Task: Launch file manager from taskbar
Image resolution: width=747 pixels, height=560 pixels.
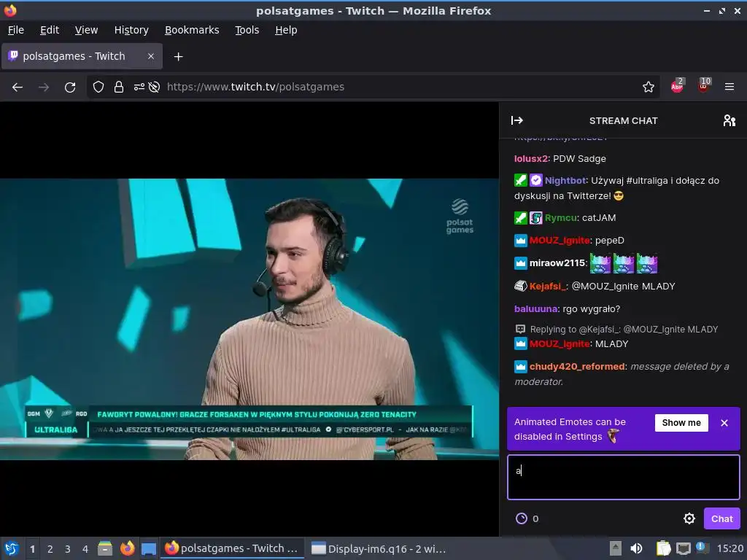Action: (x=105, y=548)
